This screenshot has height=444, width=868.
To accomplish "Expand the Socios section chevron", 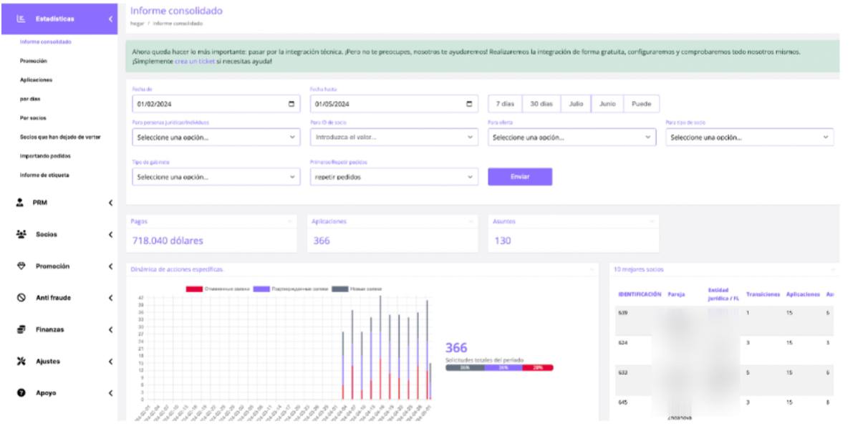I will [x=110, y=235].
